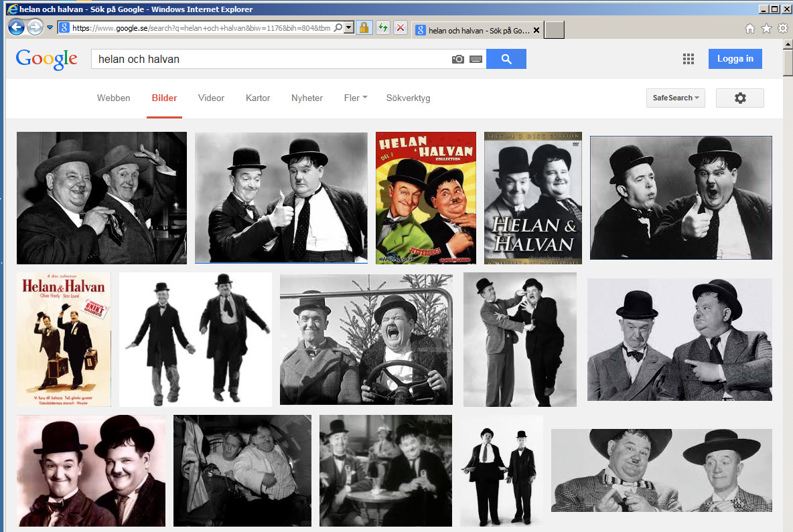This screenshot has height=532, width=793.
Task: Switch to the Nyheter tab
Action: (307, 98)
